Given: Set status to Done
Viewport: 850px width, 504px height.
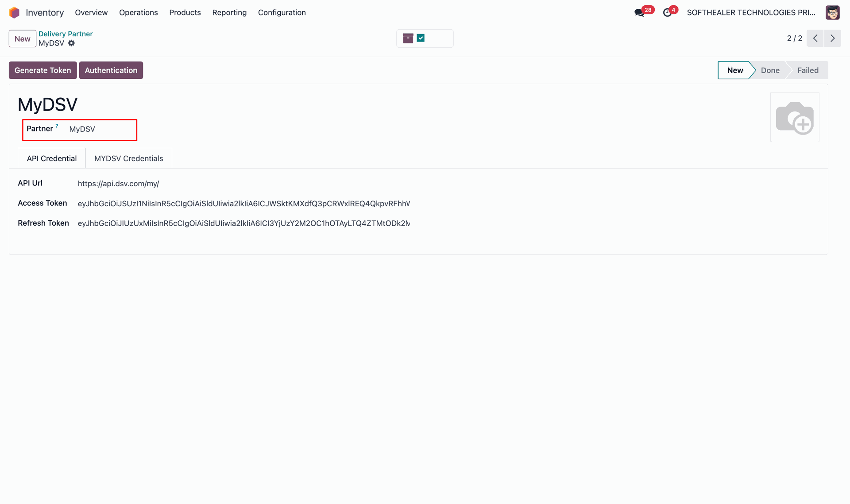Looking at the screenshot, I should point(770,70).
